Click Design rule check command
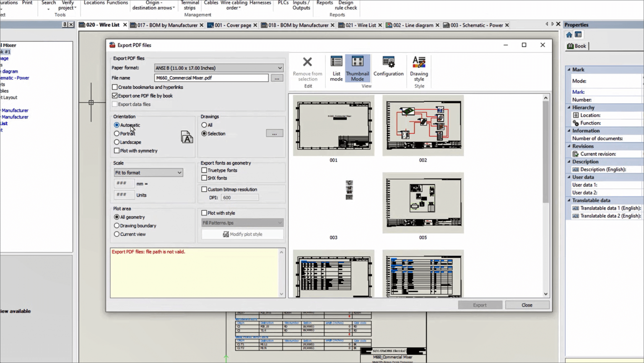This screenshot has width=644, height=363. (x=346, y=5)
